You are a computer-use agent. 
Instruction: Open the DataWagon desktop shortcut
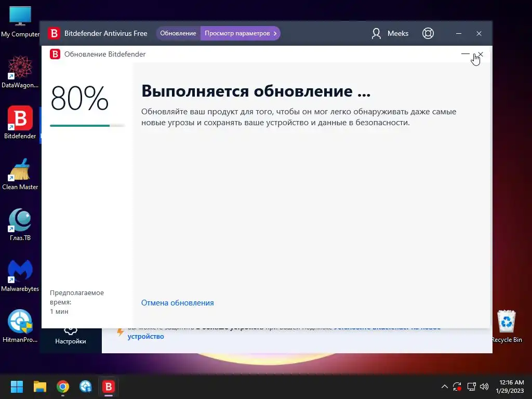pos(20,72)
